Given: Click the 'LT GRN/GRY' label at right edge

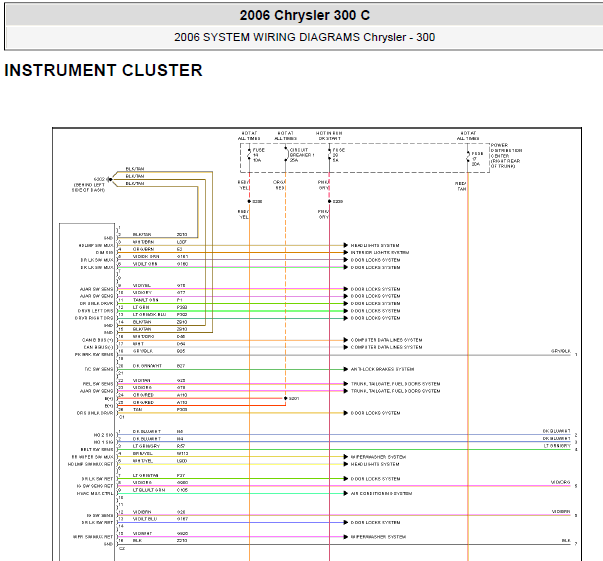Looking at the screenshot, I should click(x=557, y=446).
